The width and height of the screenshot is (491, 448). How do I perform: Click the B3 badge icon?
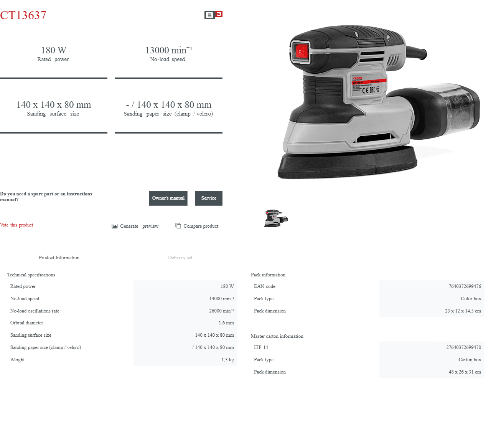(213, 15)
